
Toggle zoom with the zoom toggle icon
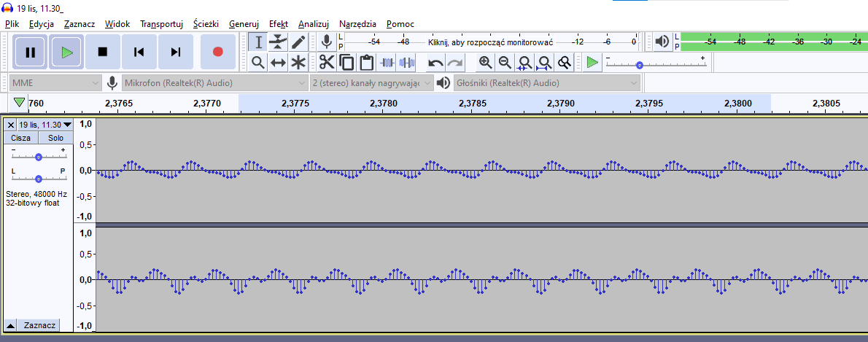[564, 63]
